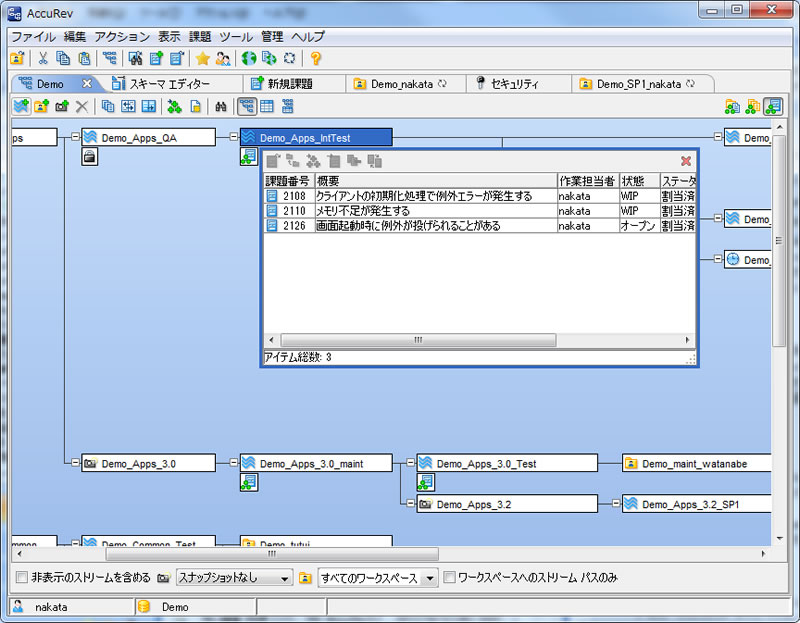Click the gray X delete icon
Screen dimensions: 800x623
pos(82,106)
